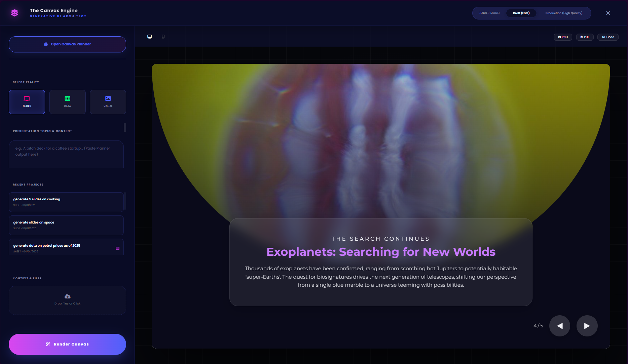
Task: Export slide as PDF
Action: [585, 37]
